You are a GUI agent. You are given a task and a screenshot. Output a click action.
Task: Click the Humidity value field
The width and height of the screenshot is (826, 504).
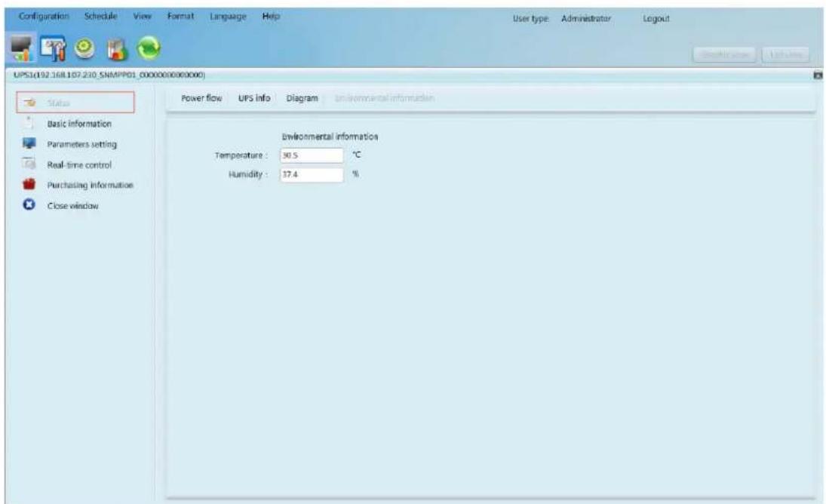(x=312, y=174)
